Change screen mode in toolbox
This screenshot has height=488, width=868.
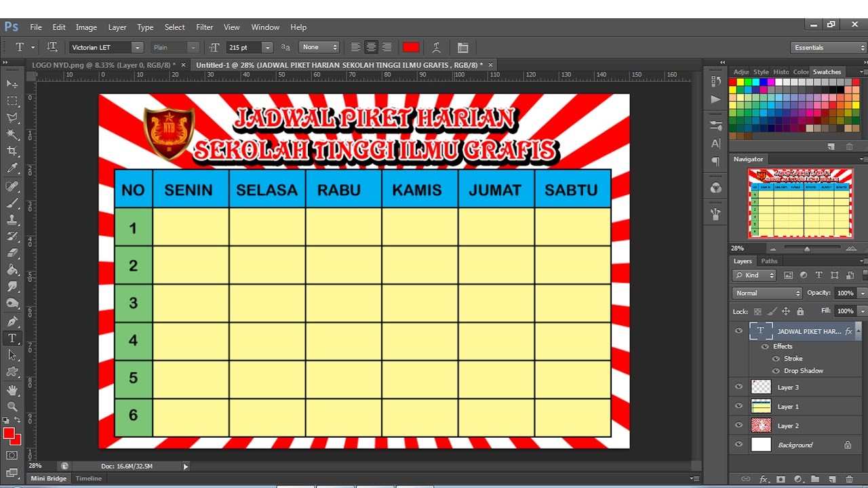click(12, 472)
